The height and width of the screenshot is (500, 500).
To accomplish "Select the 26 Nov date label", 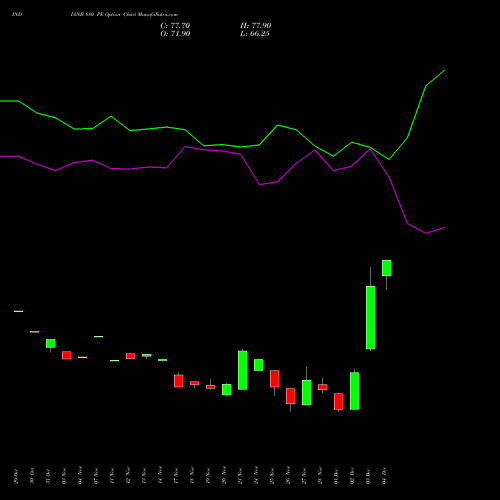I will (288, 475).
